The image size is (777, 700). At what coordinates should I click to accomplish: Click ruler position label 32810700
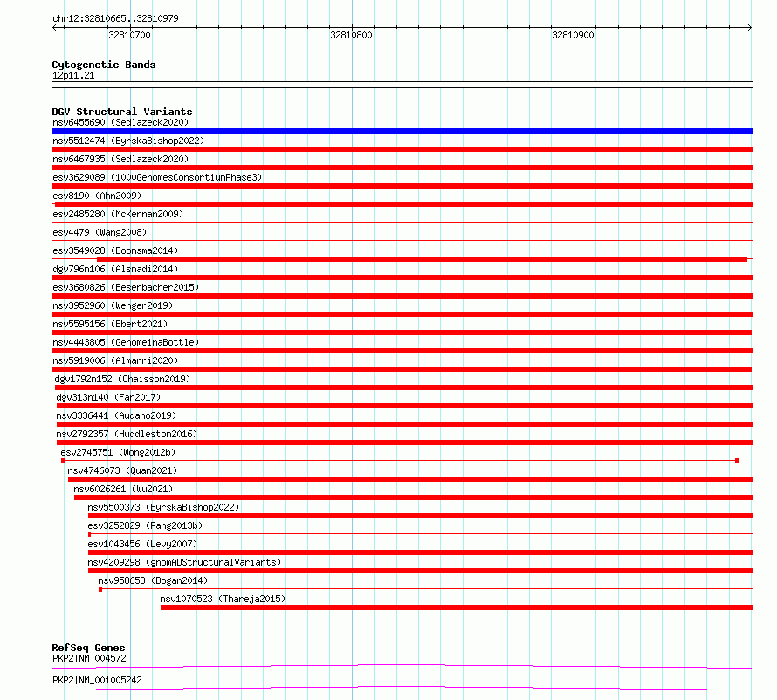pos(129,35)
